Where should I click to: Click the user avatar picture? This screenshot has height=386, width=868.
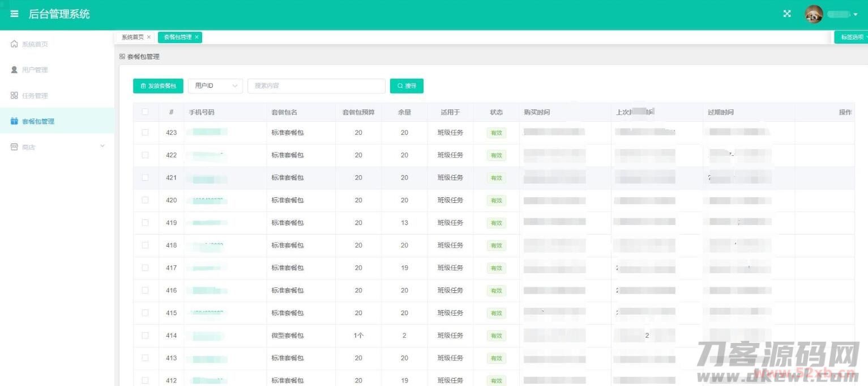814,14
